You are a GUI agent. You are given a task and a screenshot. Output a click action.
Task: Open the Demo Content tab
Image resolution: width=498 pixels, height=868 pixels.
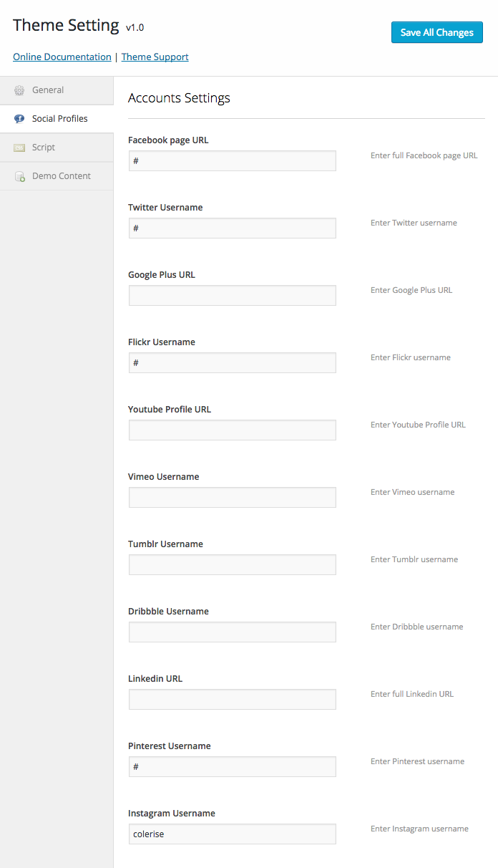tap(62, 176)
